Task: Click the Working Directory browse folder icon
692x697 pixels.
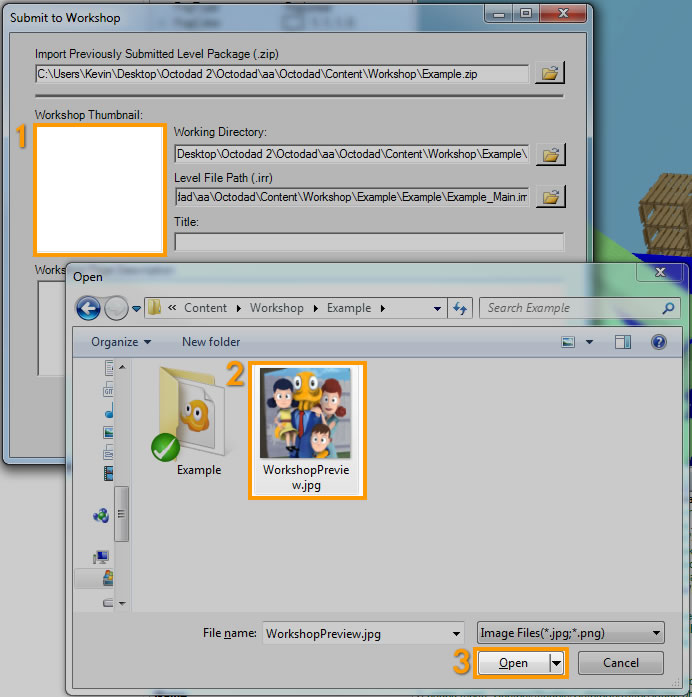Action: [551, 155]
